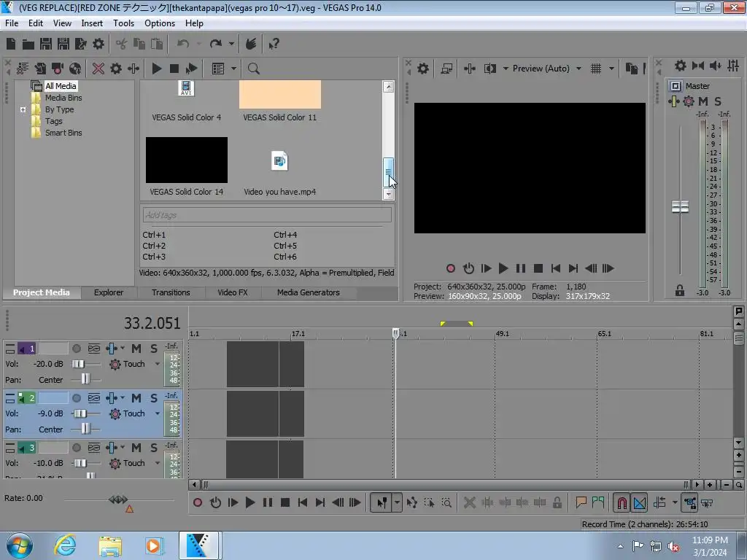Screen dimensions: 747x560
Task: Open edit tool selector dropdown arrow
Action: coord(397,503)
